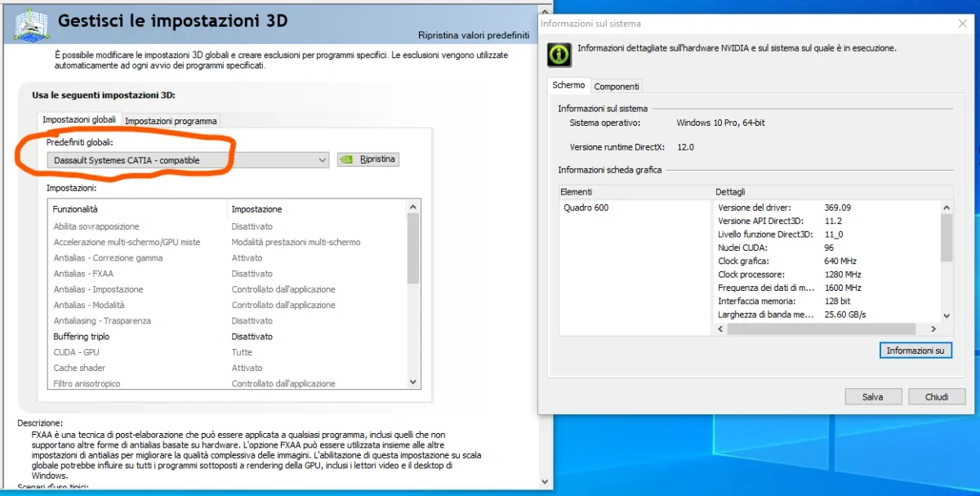Click Tutte value of CUDA - GPU

[x=242, y=352]
